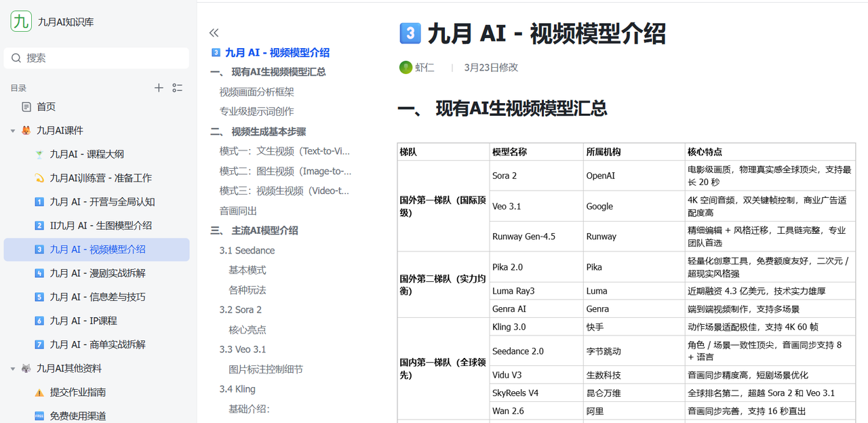Jump to outline item 3.1 Seedance
The height and width of the screenshot is (423, 868).
tap(247, 250)
